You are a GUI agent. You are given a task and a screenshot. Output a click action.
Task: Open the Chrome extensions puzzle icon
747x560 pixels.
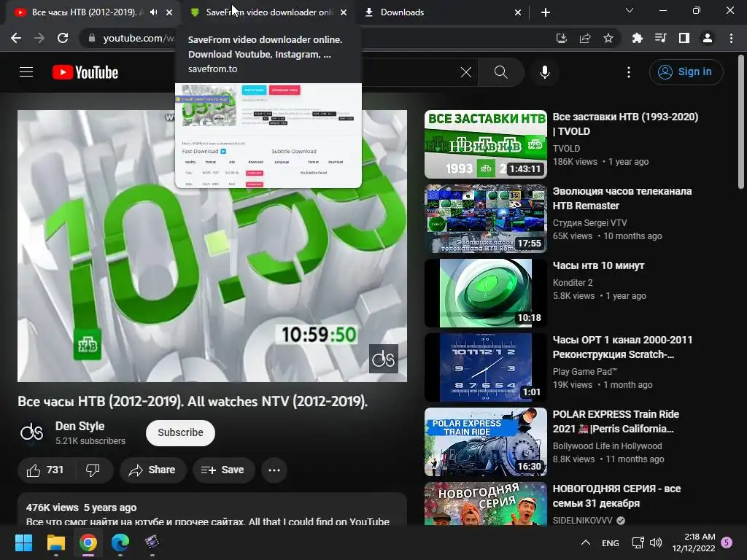pos(637,38)
